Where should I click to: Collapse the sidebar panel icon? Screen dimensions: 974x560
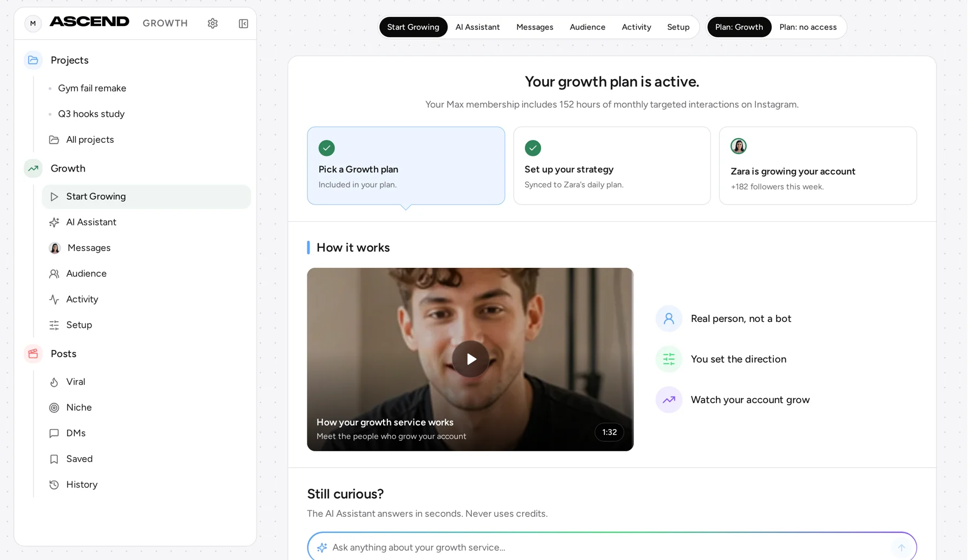click(243, 23)
